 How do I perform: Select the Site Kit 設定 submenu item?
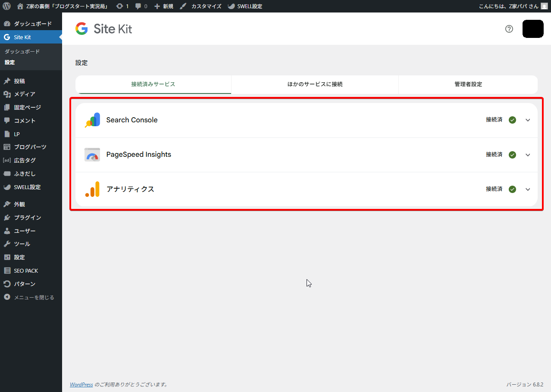(10, 62)
